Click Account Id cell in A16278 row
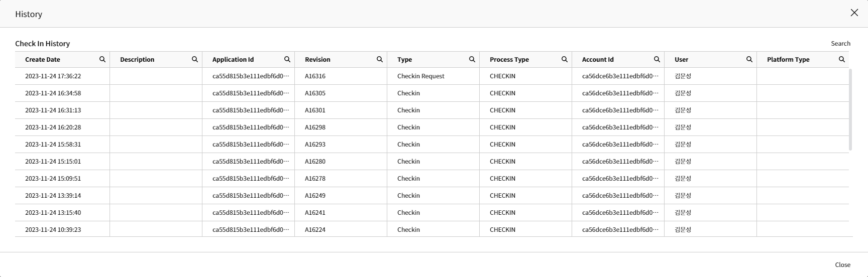The image size is (868, 277). (618, 179)
